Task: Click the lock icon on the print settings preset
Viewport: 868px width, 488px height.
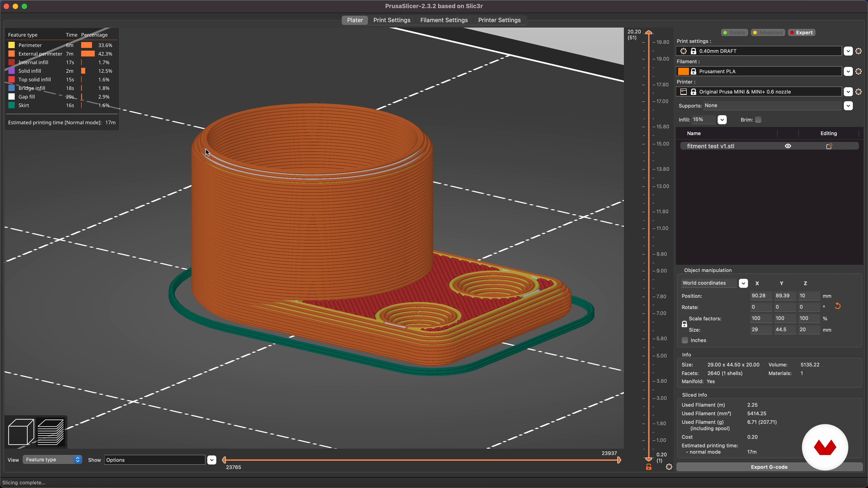Action: (x=693, y=51)
